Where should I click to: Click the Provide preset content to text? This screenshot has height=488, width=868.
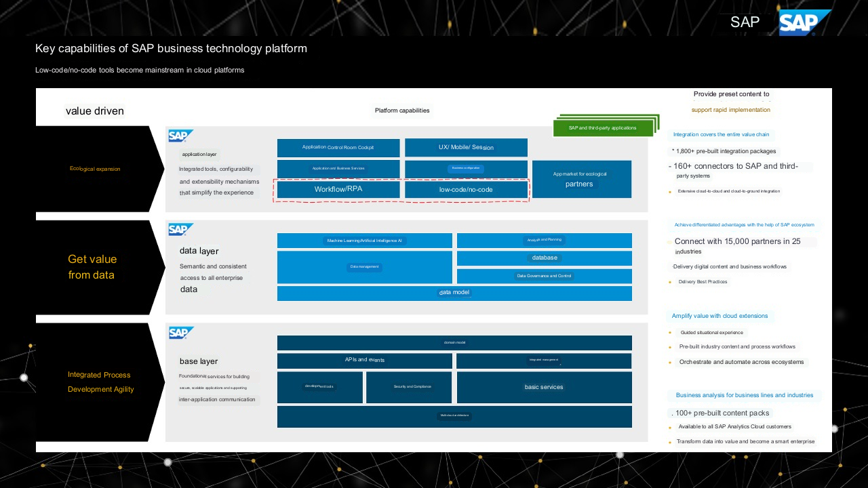[731, 95]
